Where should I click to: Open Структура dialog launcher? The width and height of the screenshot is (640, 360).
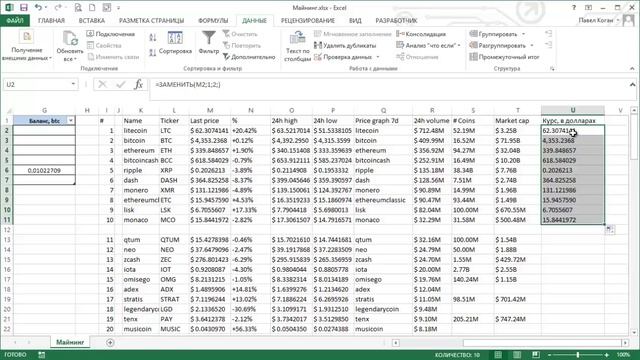(552, 69)
